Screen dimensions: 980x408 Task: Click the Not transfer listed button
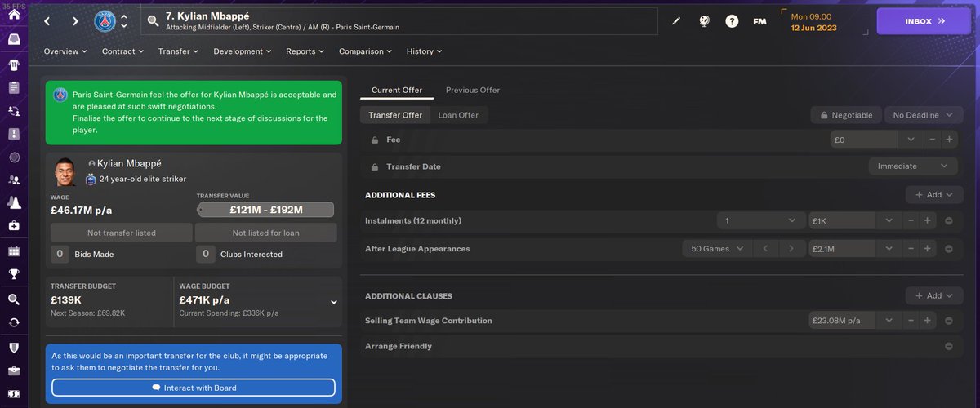[x=121, y=233]
